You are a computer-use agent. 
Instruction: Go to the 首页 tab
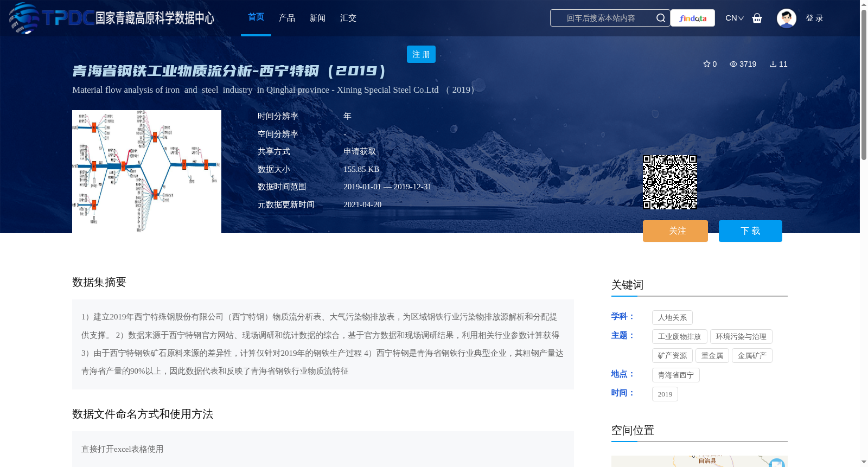(x=256, y=17)
